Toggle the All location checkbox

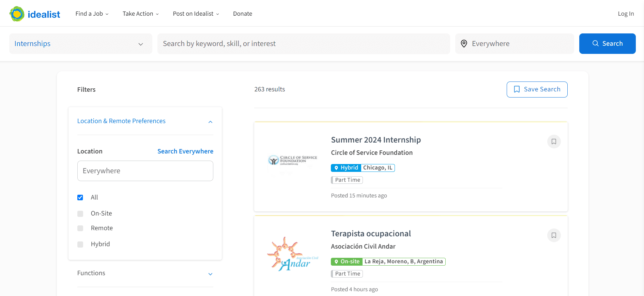pos(80,197)
